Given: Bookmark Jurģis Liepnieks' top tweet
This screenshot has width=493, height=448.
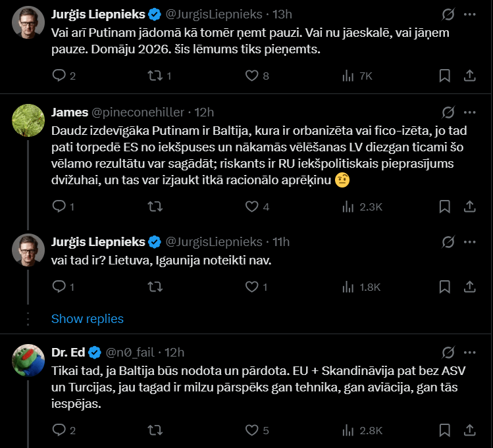Looking at the screenshot, I should 445,76.
